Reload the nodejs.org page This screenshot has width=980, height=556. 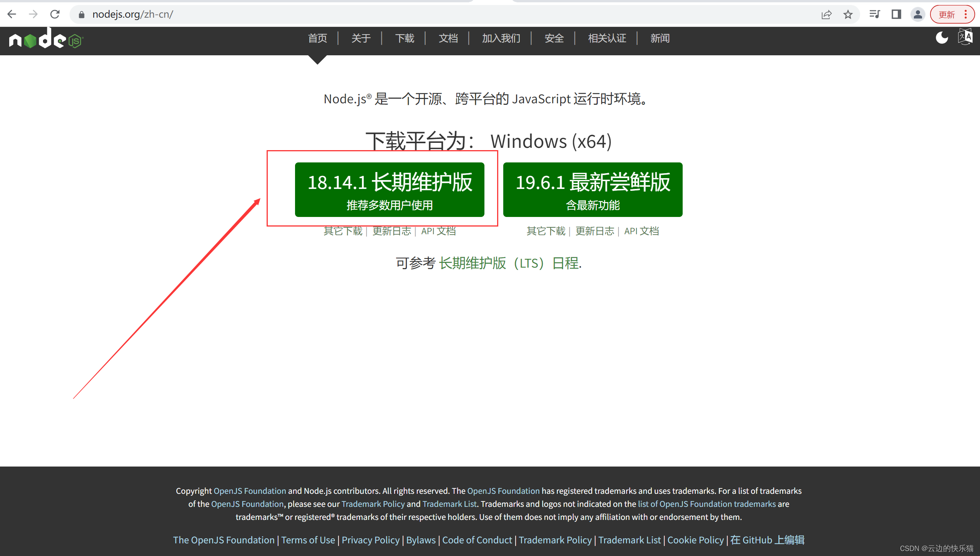[x=55, y=15]
